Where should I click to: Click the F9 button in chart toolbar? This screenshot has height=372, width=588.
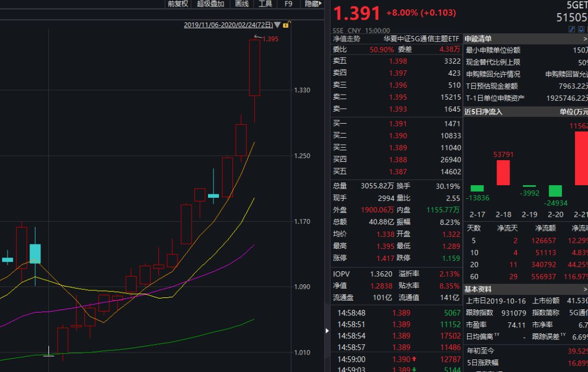point(289,4)
